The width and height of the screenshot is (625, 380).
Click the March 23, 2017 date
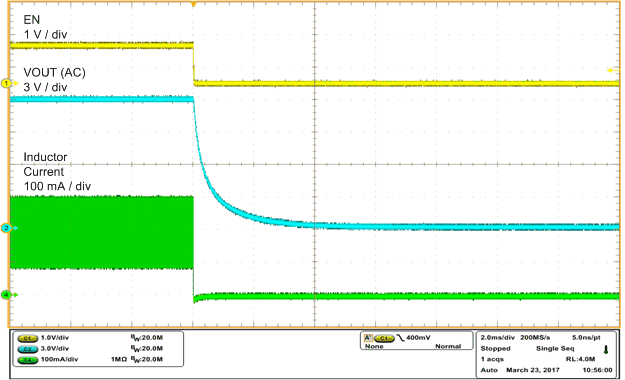point(533,370)
